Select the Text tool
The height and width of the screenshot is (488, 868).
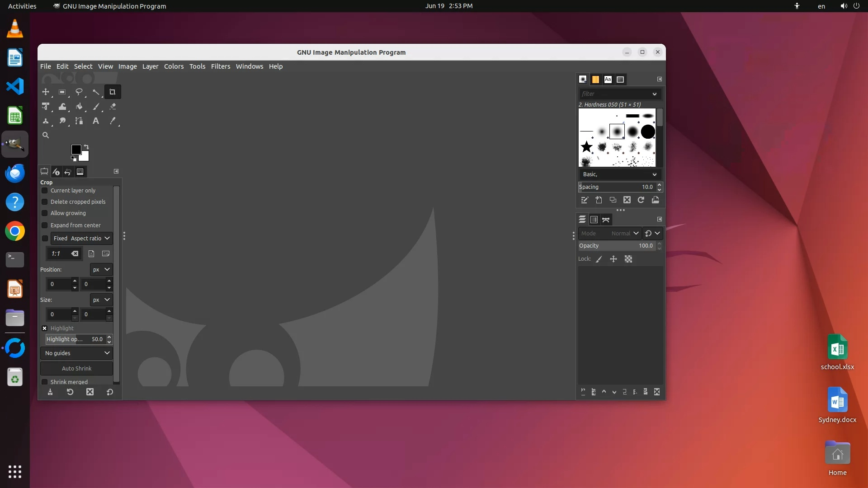[x=96, y=121]
